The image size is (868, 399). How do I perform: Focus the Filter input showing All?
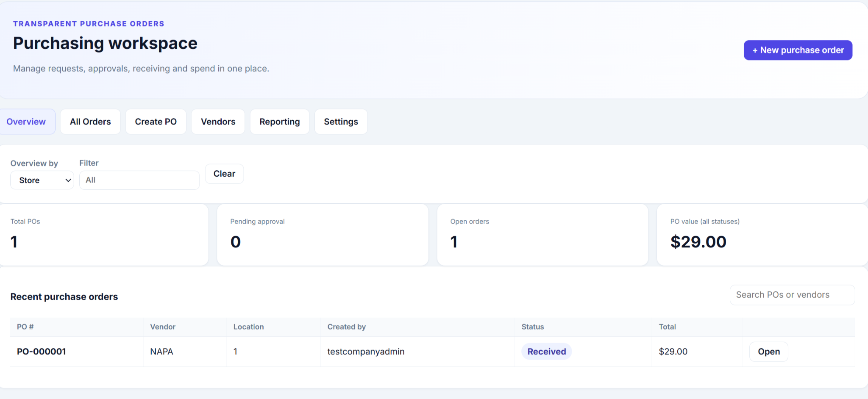139,180
